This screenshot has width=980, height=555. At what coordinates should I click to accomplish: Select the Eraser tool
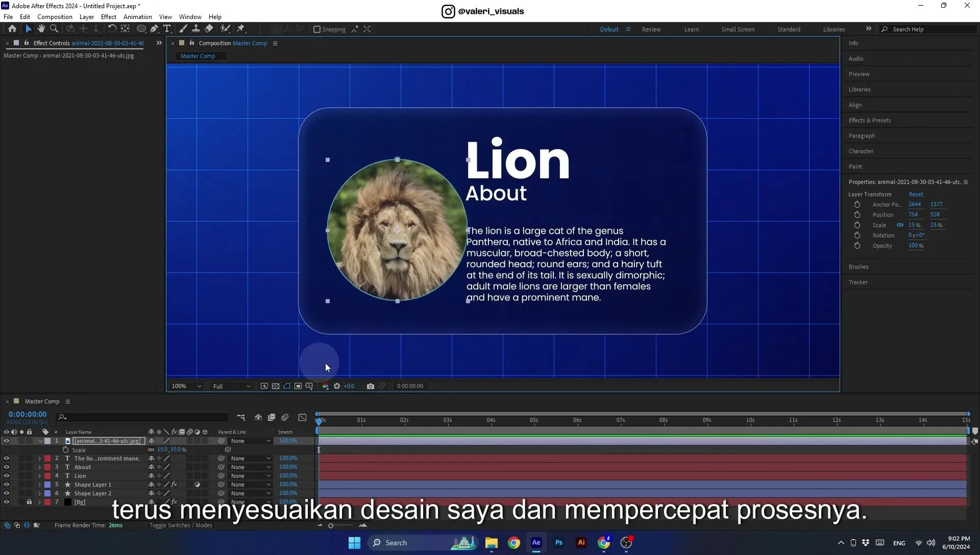pyautogui.click(x=209, y=29)
